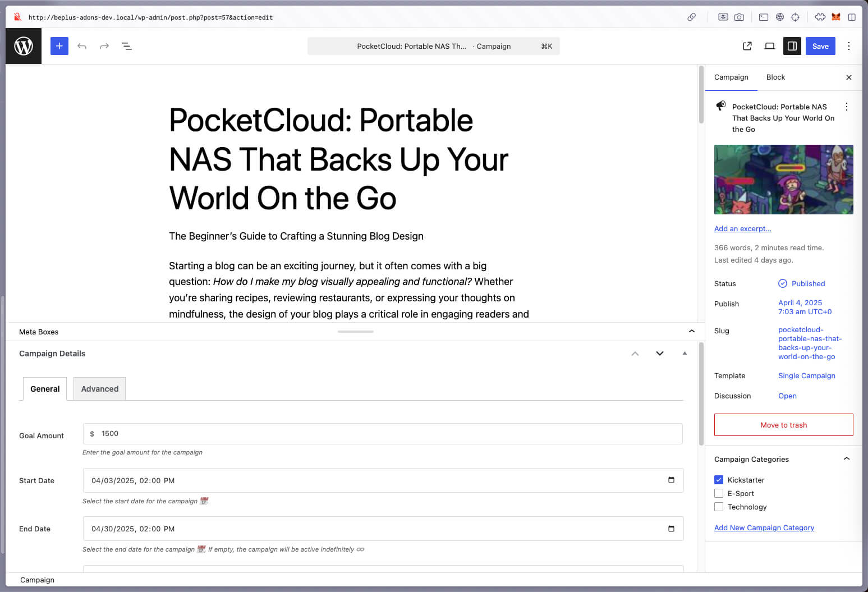Image resolution: width=868 pixels, height=592 pixels.
Task: Click the WordPress logo to exit editor
Action: click(x=24, y=46)
